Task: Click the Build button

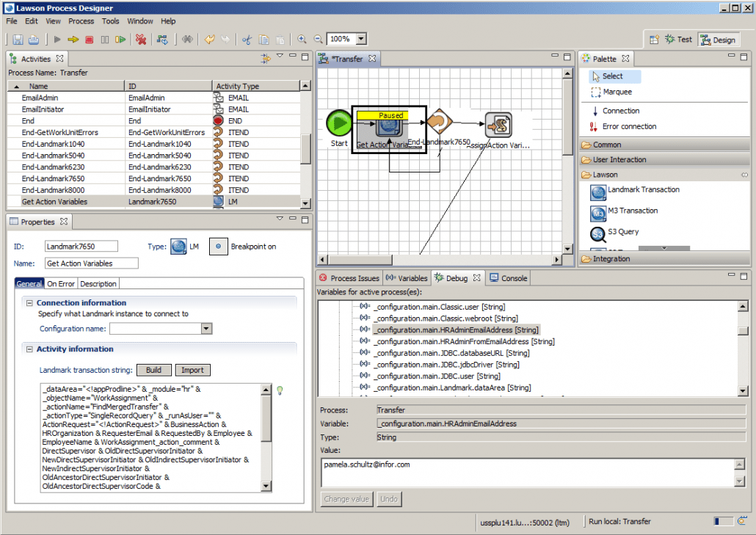Action: point(154,370)
